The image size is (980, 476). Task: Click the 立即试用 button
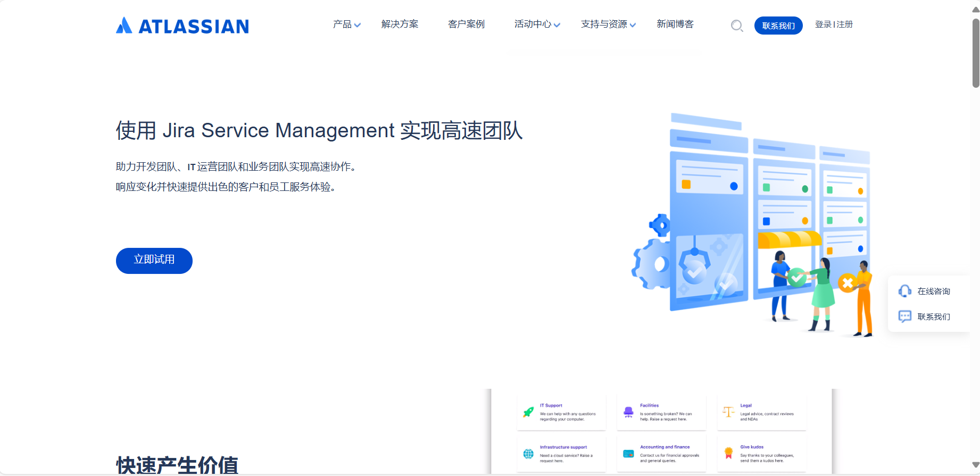[154, 261]
